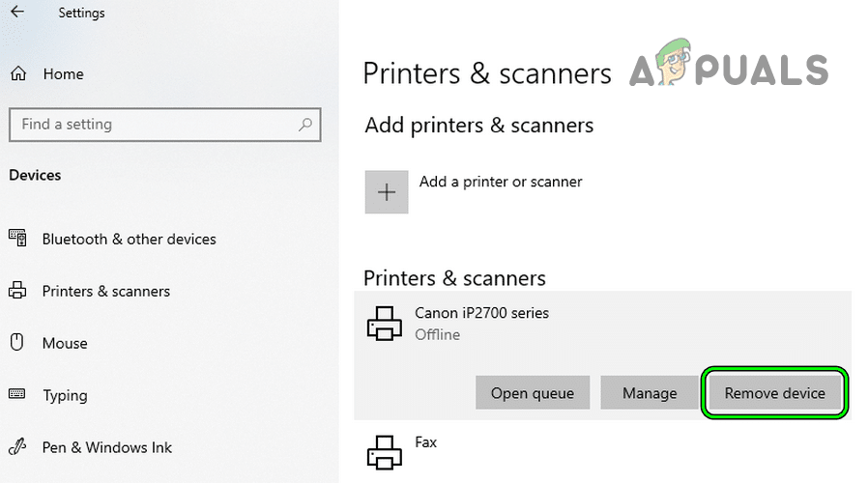Click the Canon iP2700 printer icon
Viewport: 868px width, 483px height.
tap(384, 324)
